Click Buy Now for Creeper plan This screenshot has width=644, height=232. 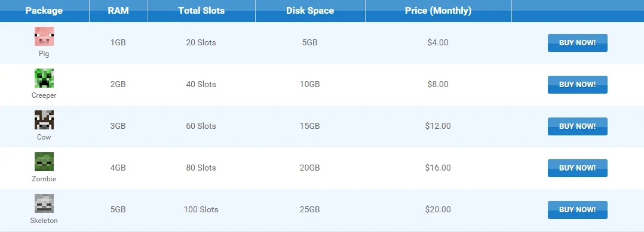tap(578, 85)
